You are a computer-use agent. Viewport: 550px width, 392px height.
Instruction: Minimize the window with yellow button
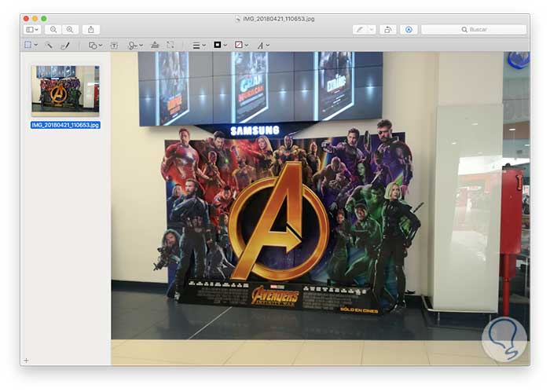tap(35, 19)
